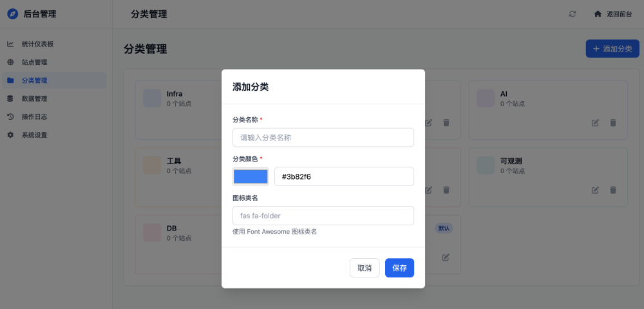Click the database icon for 数据管理

point(11,98)
